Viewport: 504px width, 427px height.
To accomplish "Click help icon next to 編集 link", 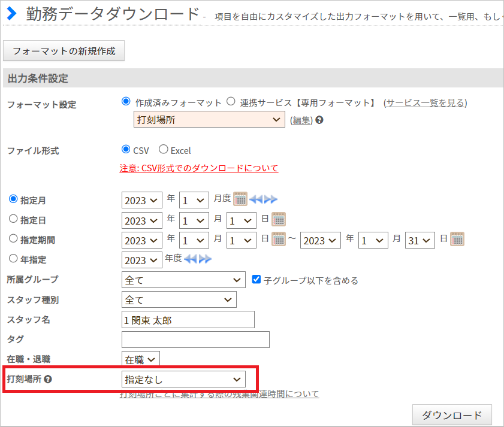I will [x=319, y=120].
